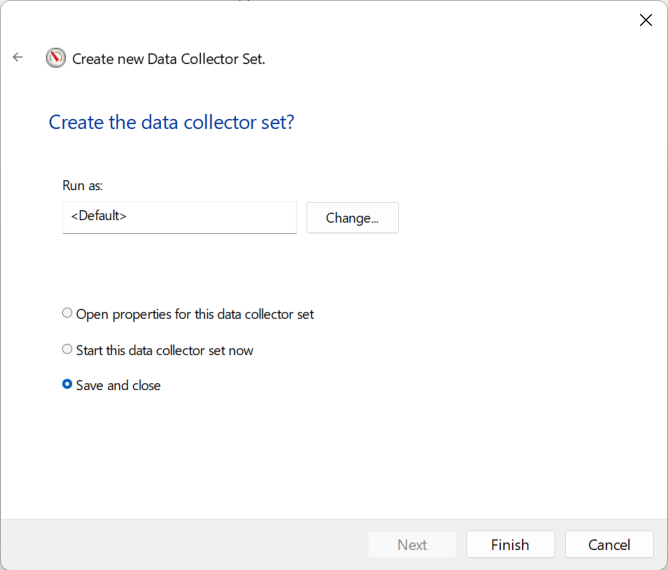668x570 pixels.
Task: Focus the Run as <Default> text field
Action: click(x=179, y=217)
